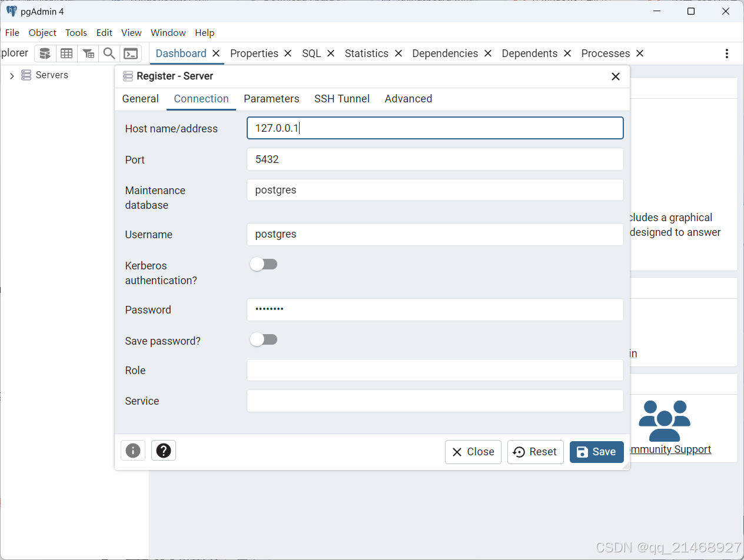
Task: Open the help question mark icon
Action: pos(164,451)
